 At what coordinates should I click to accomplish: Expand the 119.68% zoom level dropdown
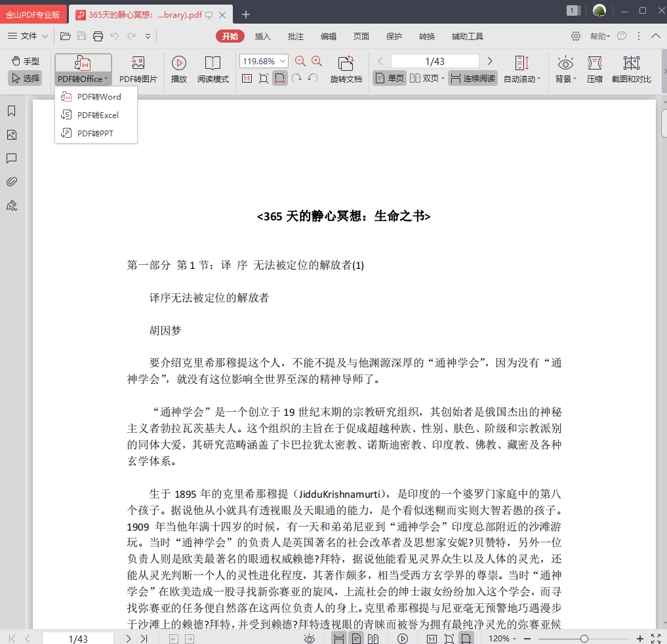tap(283, 61)
